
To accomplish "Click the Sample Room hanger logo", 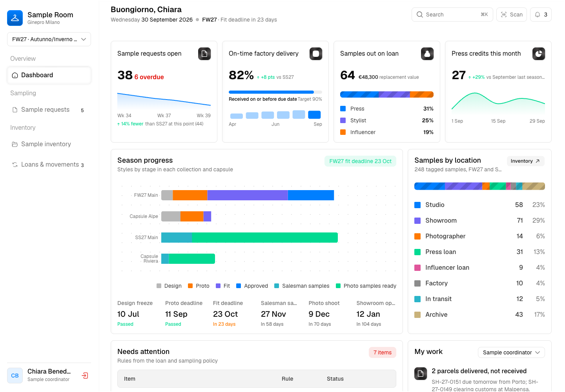I will pyautogui.click(x=15, y=18).
